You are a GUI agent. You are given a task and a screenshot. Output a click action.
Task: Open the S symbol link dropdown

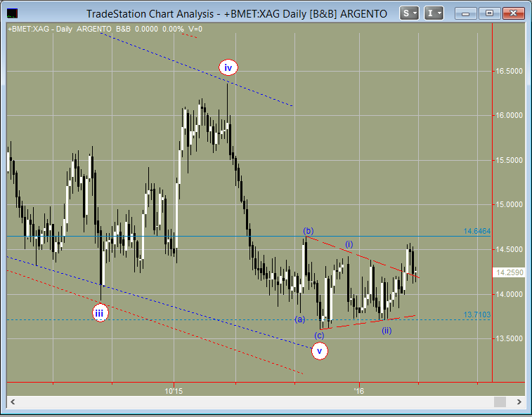[x=409, y=13]
